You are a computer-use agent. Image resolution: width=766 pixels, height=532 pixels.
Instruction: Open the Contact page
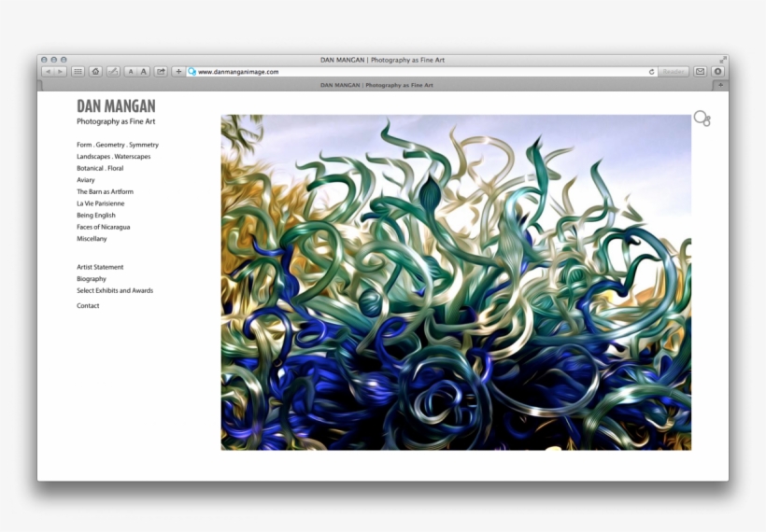[88, 305]
